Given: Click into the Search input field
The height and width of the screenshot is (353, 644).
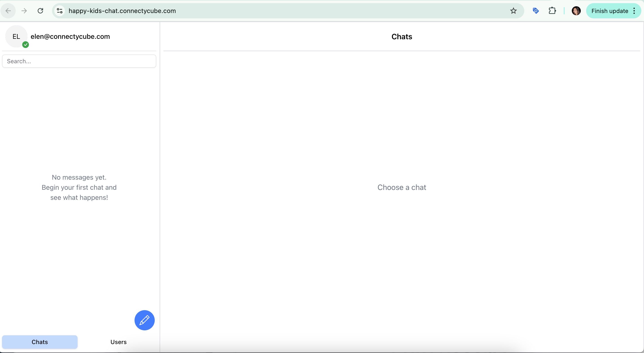Looking at the screenshot, I should coord(79,61).
